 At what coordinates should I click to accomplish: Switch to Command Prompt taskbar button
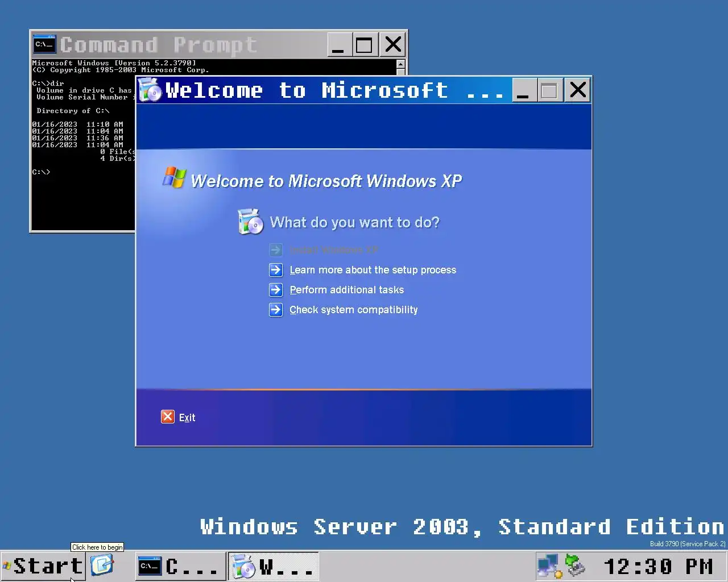[x=180, y=566]
